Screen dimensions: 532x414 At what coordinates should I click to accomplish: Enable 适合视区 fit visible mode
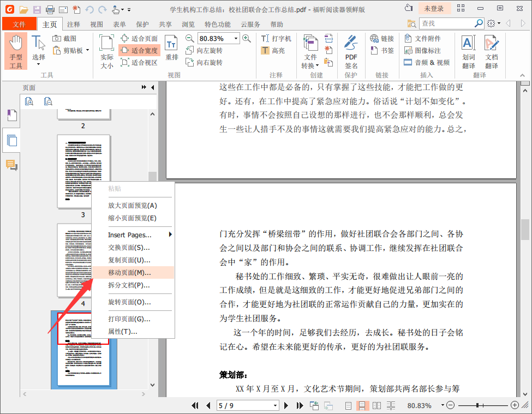(140, 63)
